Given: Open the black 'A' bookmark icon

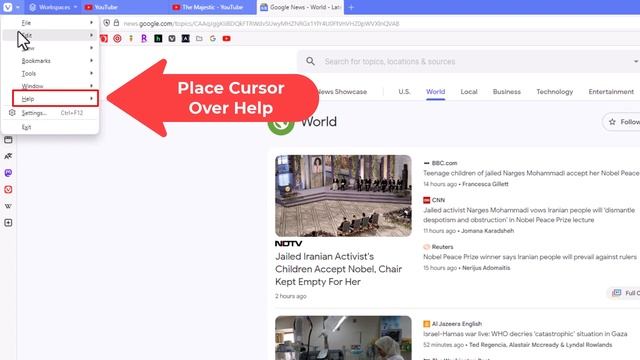Looking at the screenshot, I should tap(185, 38).
